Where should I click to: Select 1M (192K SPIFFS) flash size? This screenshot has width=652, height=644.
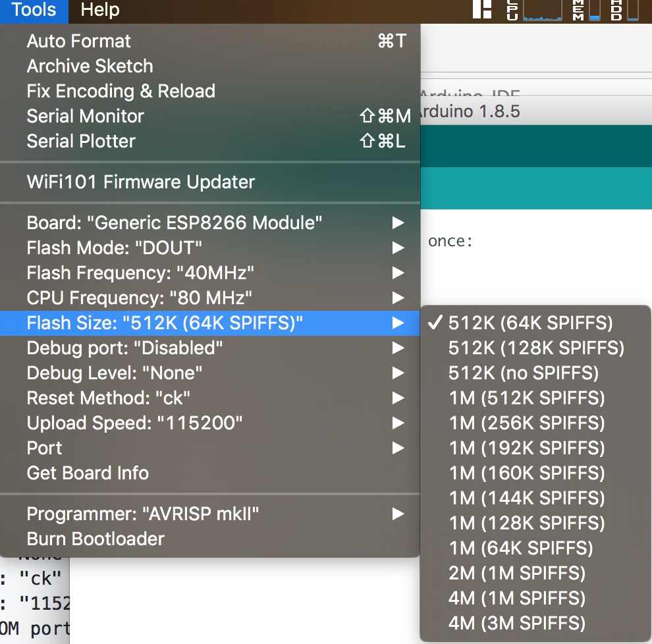tap(535, 448)
